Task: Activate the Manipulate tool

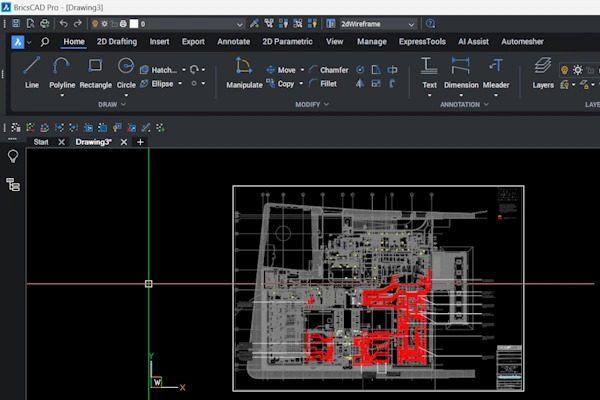Action: [x=244, y=73]
